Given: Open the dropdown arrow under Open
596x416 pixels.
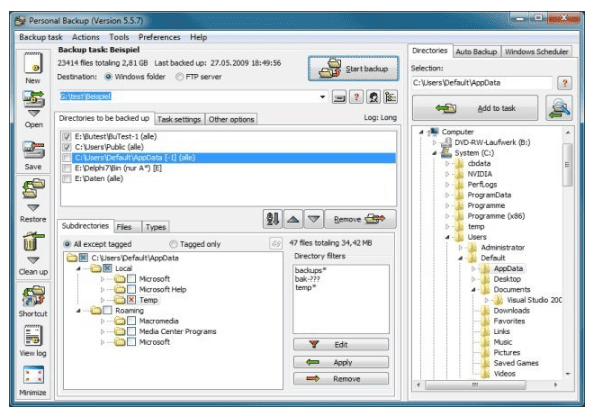Looking at the screenshot, I should pos(33,113).
